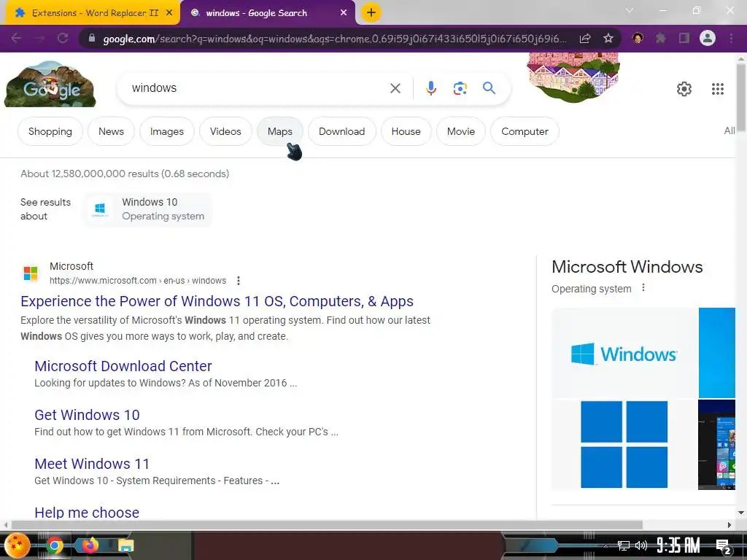The height and width of the screenshot is (560, 747).
Task: Click the round extension avatar icon beside the star
Action: 638,38
